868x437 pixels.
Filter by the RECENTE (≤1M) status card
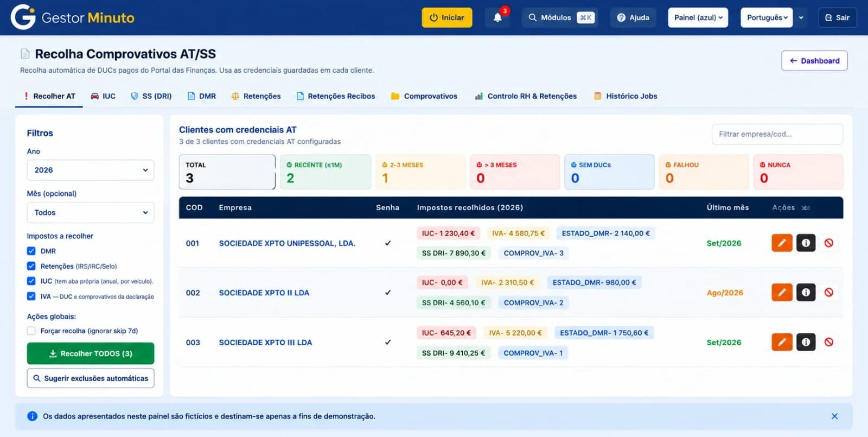click(x=325, y=172)
